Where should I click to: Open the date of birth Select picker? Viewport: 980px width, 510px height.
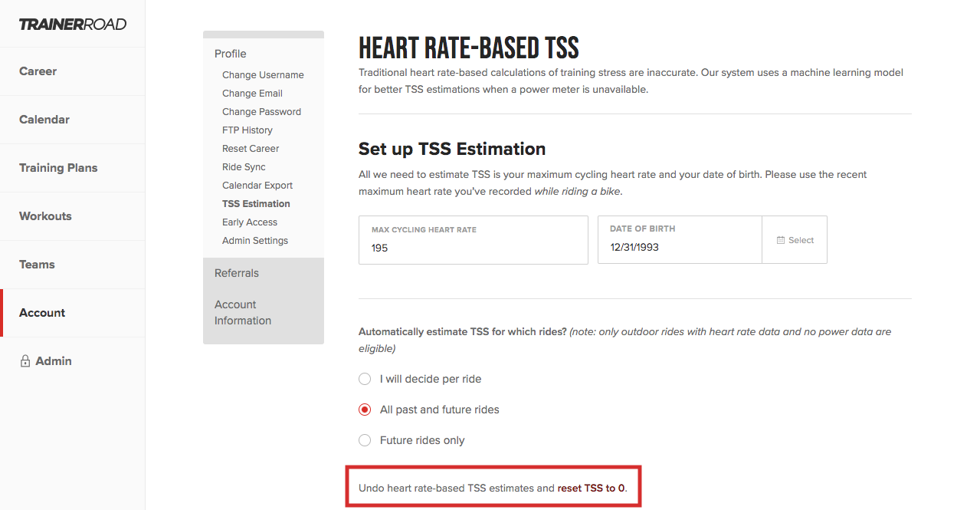(x=795, y=240)
